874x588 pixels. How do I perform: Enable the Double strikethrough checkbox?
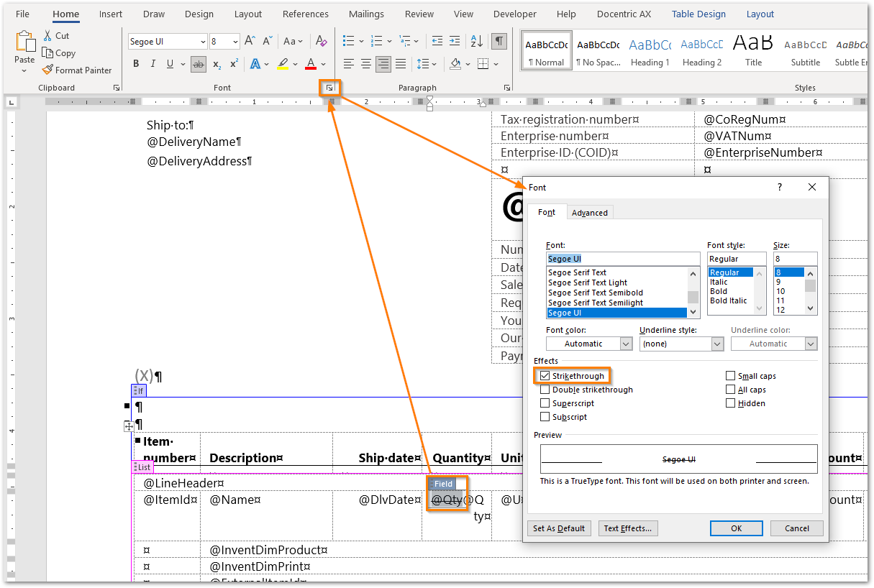tap(545, 390)
